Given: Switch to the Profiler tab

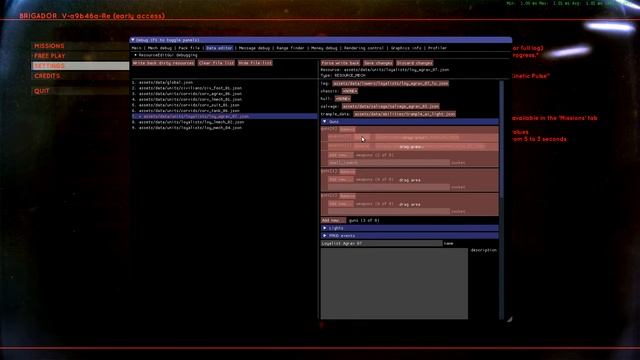Looking at the screenshot, I should [x=437, y=48].
